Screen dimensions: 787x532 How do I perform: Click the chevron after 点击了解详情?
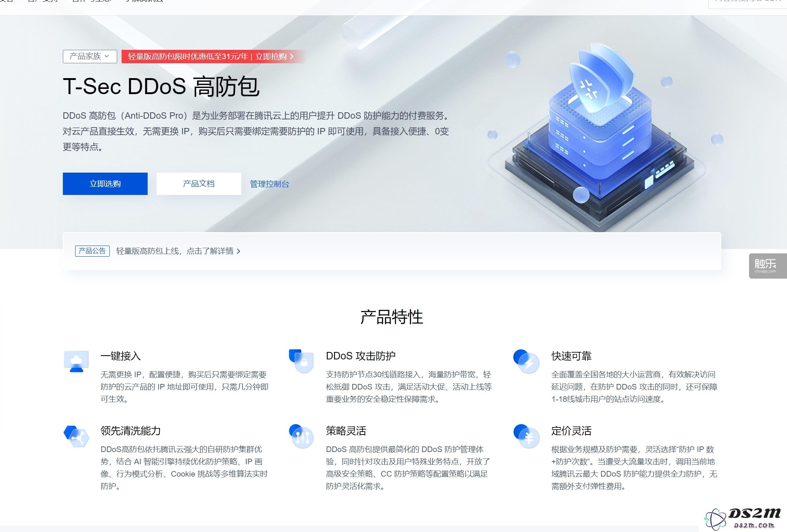238,251
